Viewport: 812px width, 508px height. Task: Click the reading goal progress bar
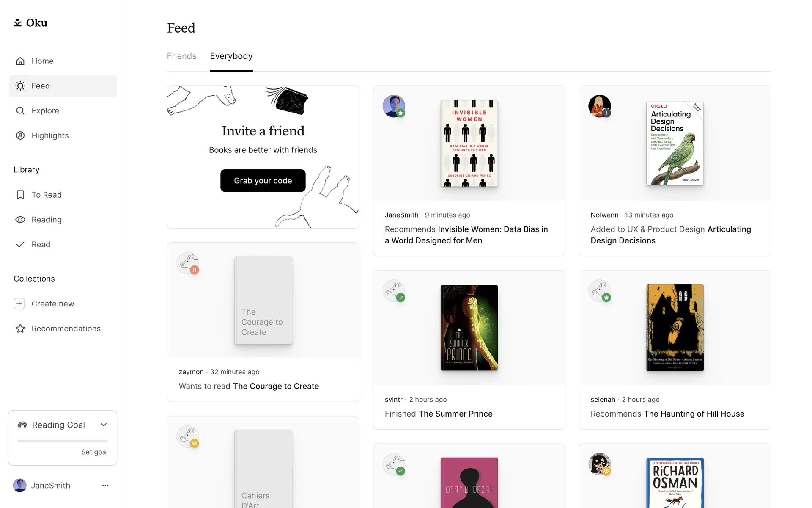pyautogui.click(x=63, y=441)
